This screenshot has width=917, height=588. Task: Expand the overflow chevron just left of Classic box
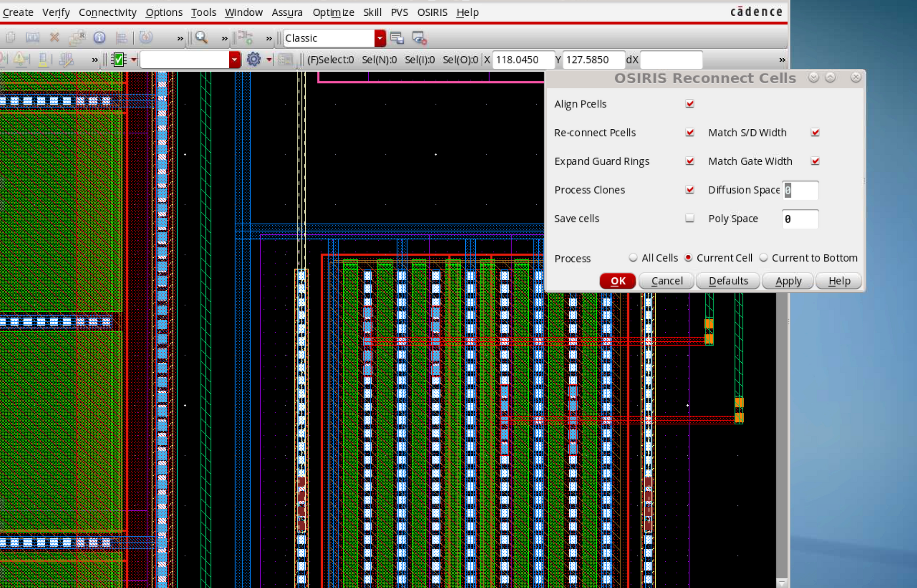coord(269,38)
